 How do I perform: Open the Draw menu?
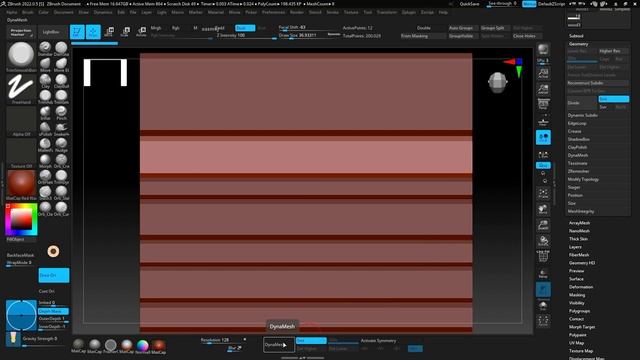[x=83, y=12]
